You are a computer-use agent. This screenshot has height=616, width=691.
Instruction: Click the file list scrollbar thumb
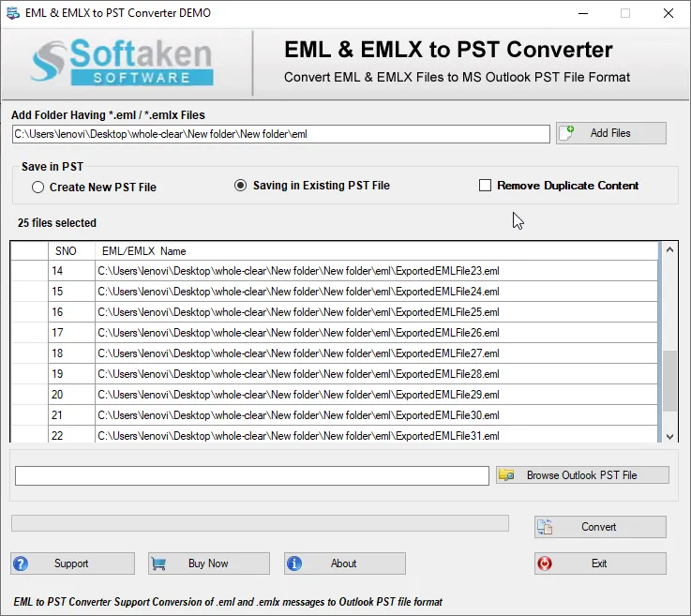tap(669, 382)
